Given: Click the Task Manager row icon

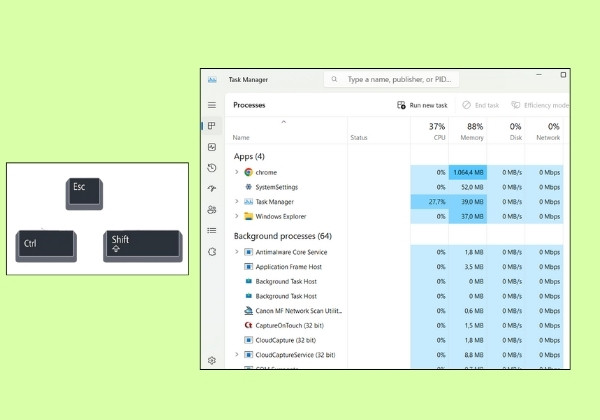Looking at the screenshot, I should [248, 202].
